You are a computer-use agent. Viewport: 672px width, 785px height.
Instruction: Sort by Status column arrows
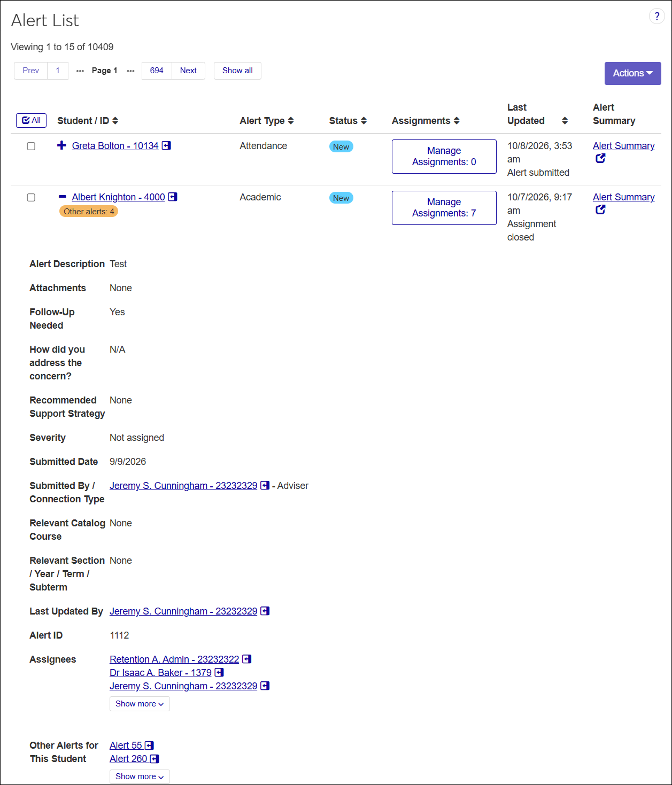[364, 121]
